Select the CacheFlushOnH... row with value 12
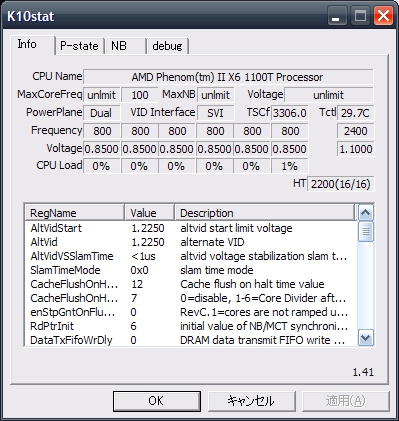The height and width of the screenshot is (421, 399). click(191, 284)
